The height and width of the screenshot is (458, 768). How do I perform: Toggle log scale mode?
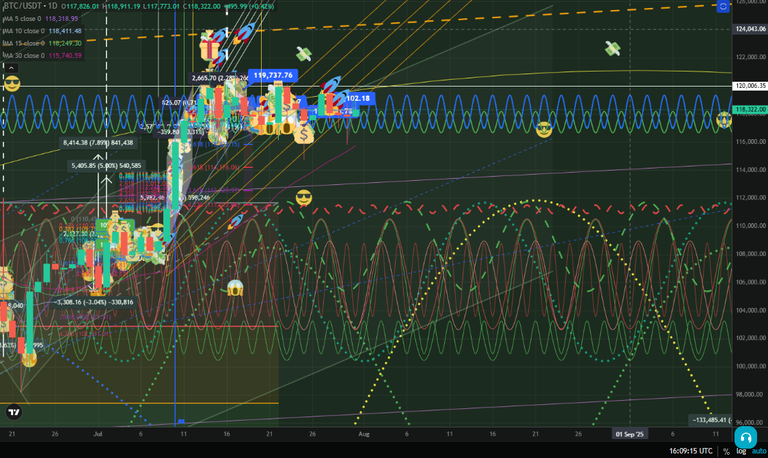(741, 451)
